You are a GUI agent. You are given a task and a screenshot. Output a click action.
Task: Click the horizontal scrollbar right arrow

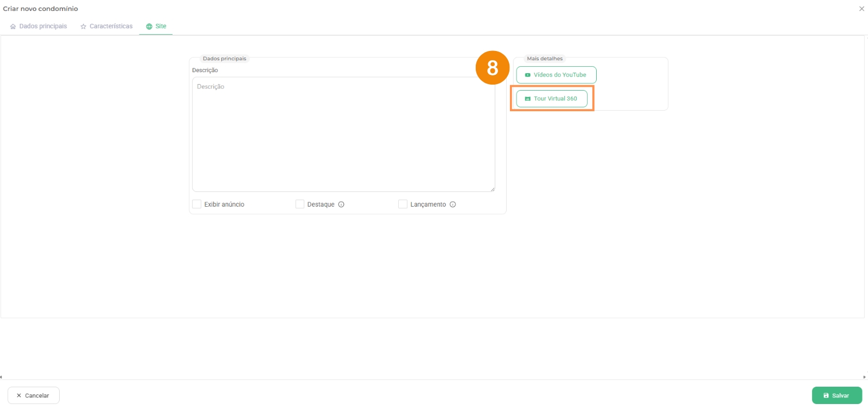pyautogui.click(x=864, y=377)
